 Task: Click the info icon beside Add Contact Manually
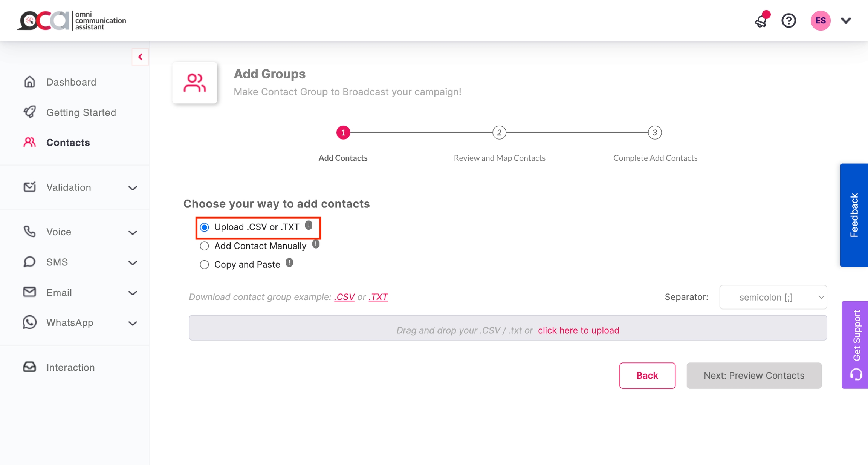(316, 244)
